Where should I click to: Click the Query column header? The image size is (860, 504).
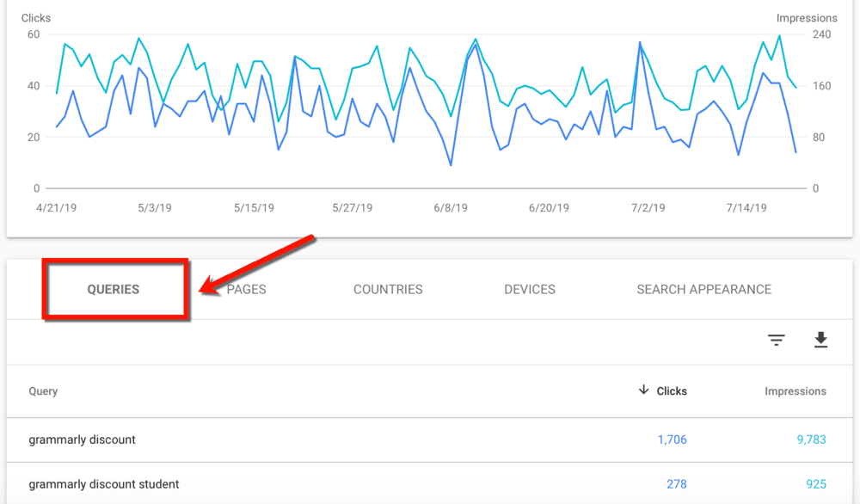pos(43,391)
